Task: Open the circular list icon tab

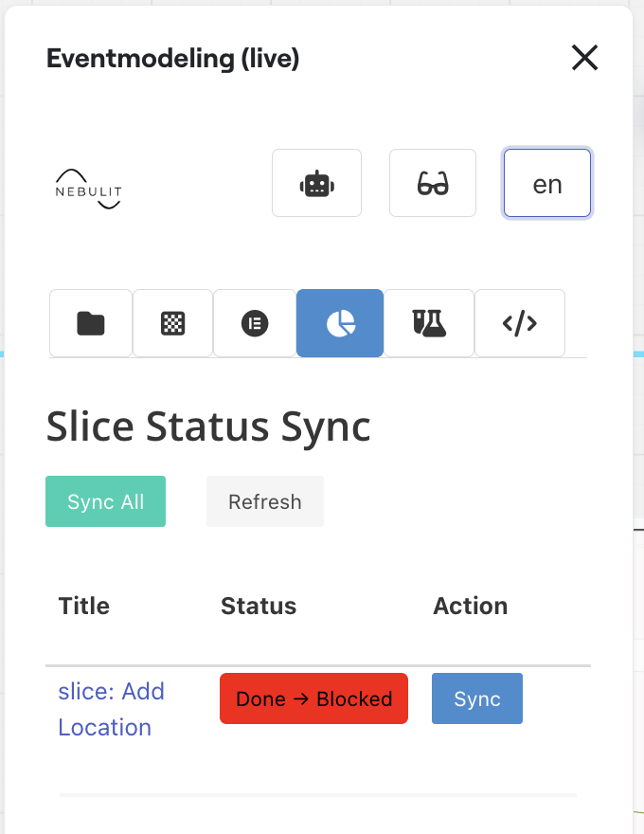Action: (255, 323)
